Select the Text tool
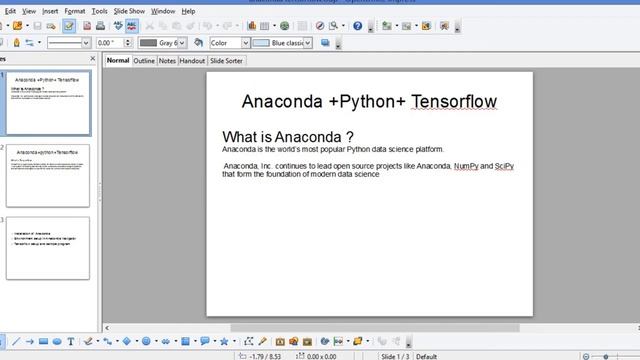 click(71, 341)
